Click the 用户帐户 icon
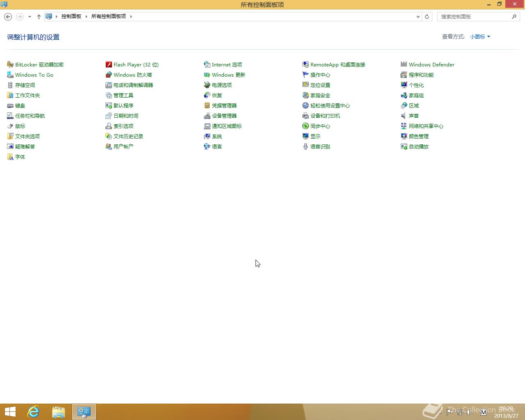Screen dimensions: 525x420 pos(109,146)
